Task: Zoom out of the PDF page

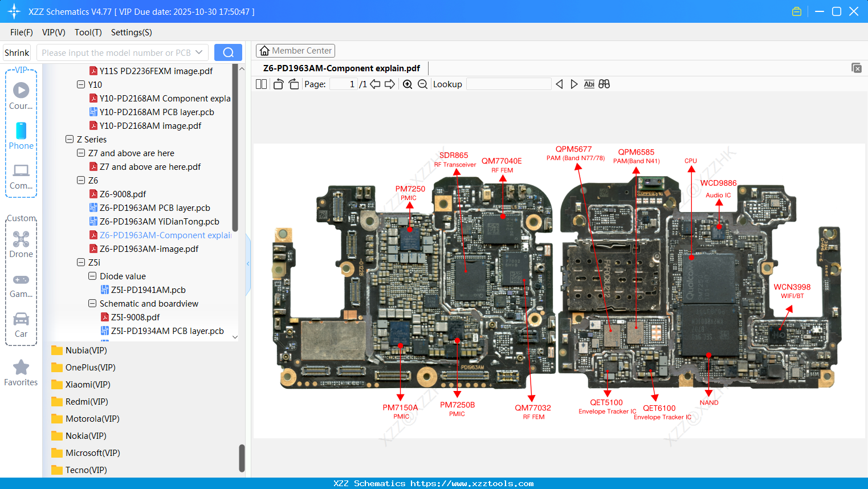Action: (422, 84)
